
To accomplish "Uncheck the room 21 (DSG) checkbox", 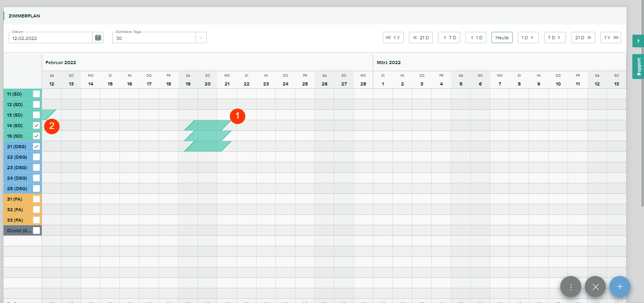I will (x=36, y=146).
